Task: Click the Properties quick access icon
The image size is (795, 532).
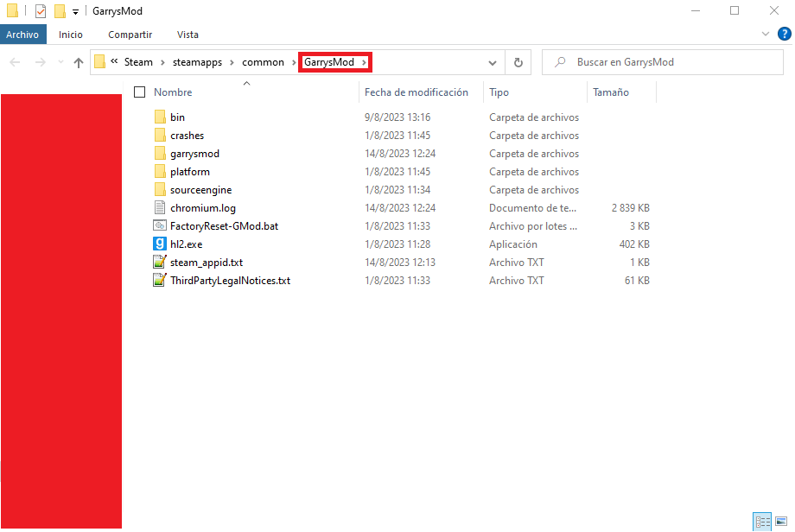Action: (x=41, y=10)
